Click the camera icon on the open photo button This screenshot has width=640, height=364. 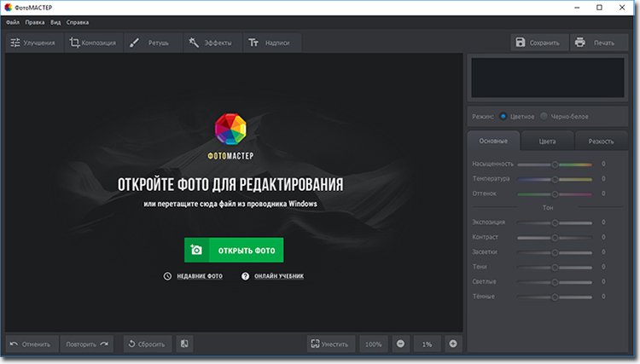pos(196,250)
